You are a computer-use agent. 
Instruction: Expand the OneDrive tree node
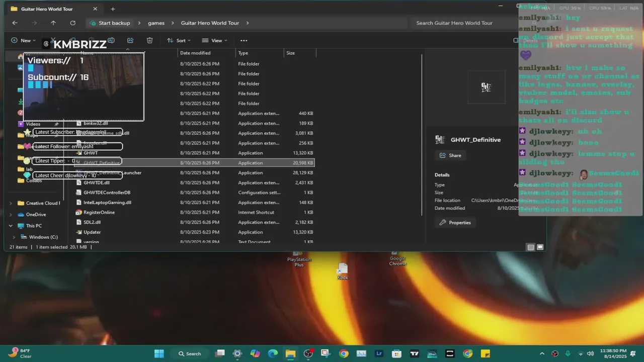(11, 215)
